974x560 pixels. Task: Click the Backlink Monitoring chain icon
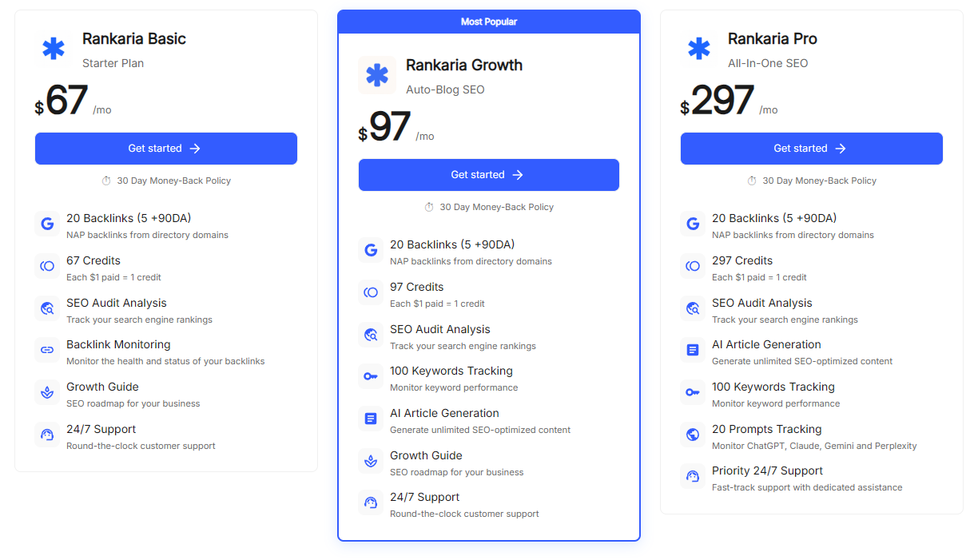47,350
